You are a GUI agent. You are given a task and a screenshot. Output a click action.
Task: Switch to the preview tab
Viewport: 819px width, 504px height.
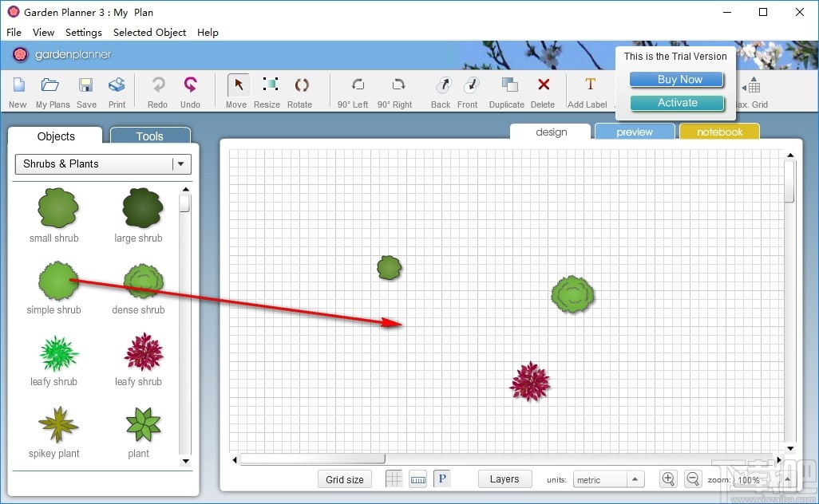point(635,131)
